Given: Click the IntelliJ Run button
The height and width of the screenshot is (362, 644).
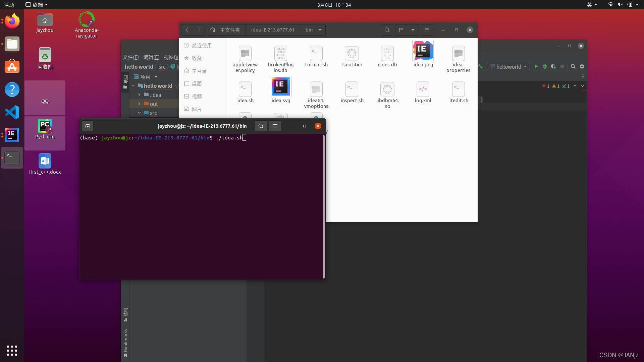Looking at the screenshot, I should point(536,66).
